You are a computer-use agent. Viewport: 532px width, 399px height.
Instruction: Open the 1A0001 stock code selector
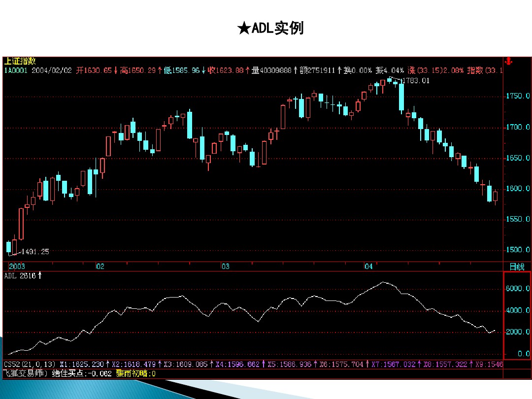click(17, 70)
